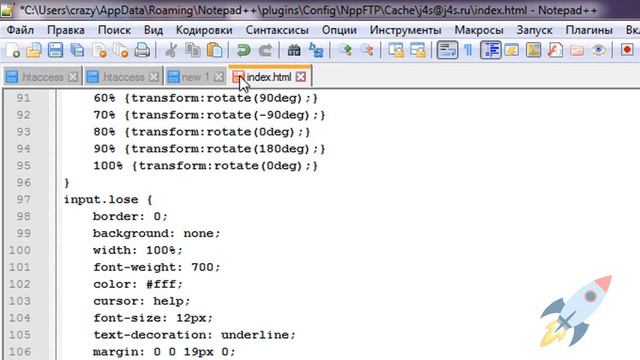640x360 pixels.
Task: Open the Replace dialog icon
Action: 316,50
